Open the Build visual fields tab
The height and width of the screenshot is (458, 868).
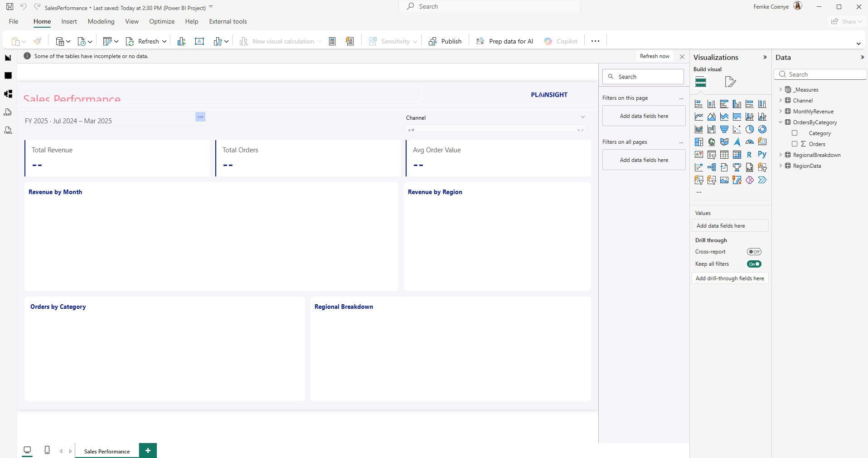coord(701,82)
